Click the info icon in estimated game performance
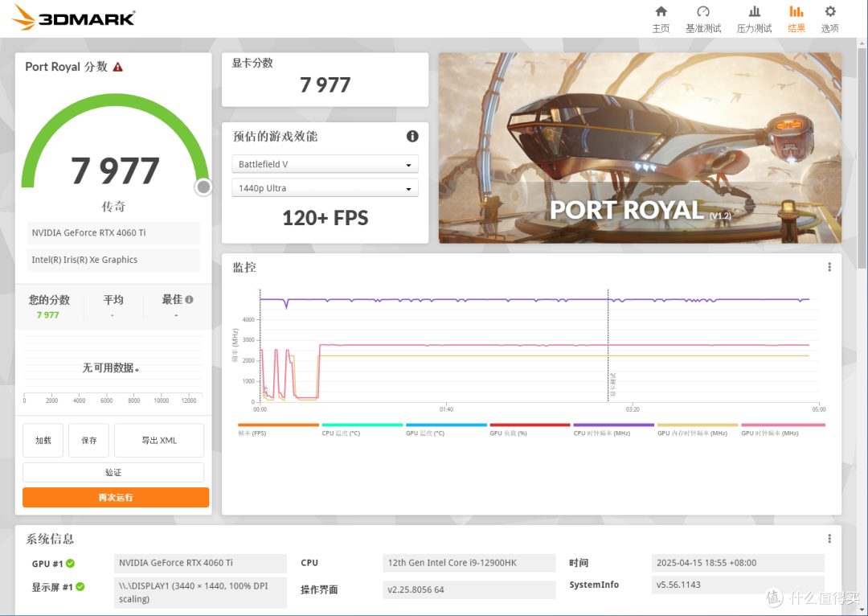This screenshot has height=616, width=868. [x=411, y=136]
